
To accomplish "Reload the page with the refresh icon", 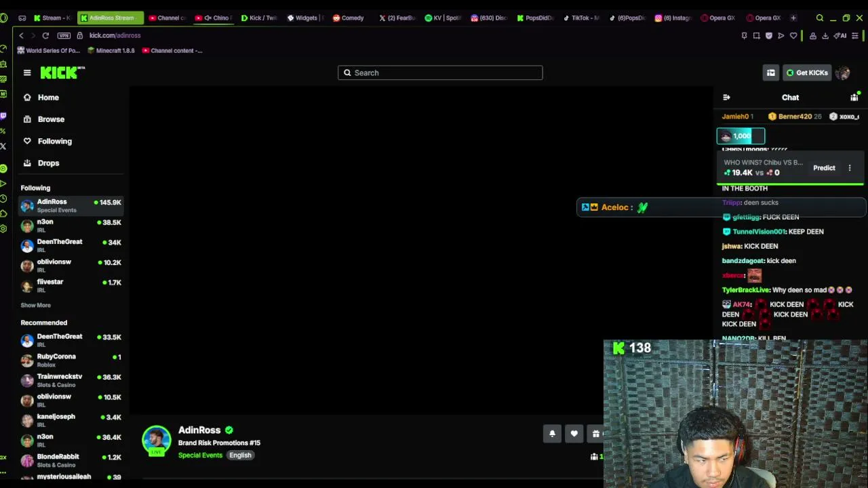I will point(45,35).
